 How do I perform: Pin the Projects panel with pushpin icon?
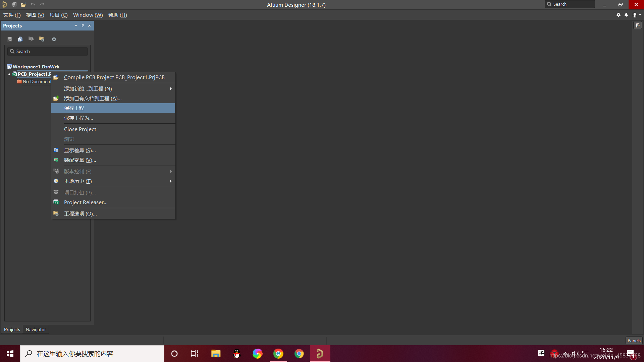click(x=83, y=25)
